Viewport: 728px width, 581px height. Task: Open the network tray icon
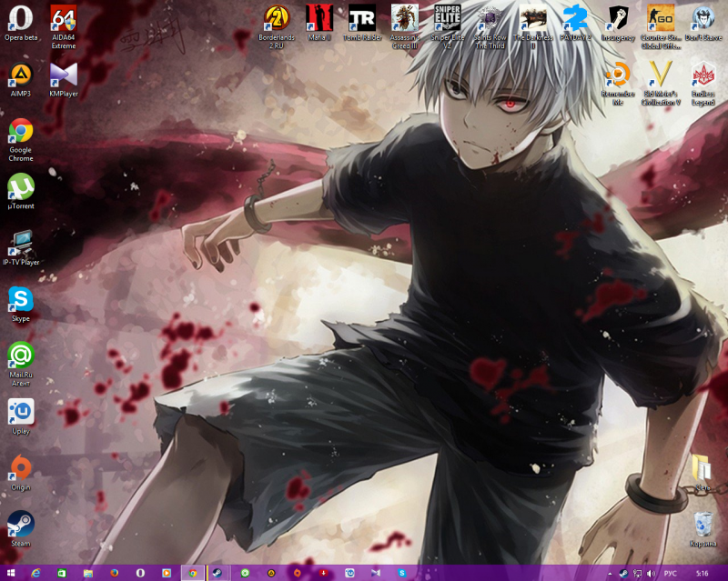(x=638, y=574)
